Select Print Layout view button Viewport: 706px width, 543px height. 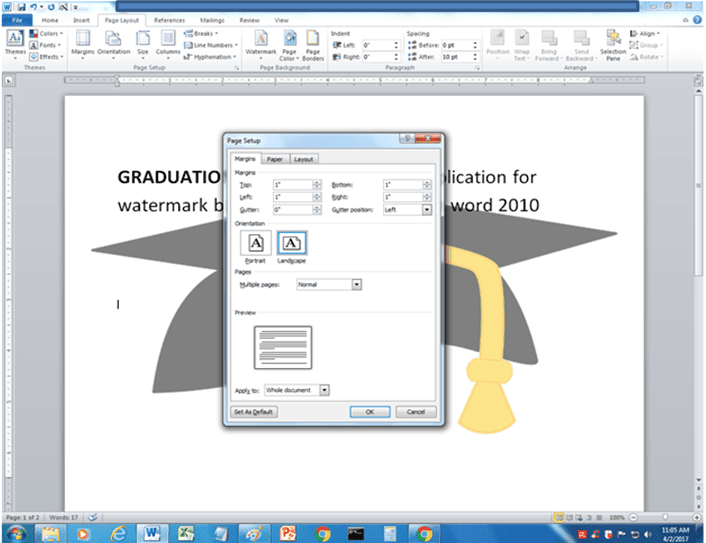tap(559, 517)
